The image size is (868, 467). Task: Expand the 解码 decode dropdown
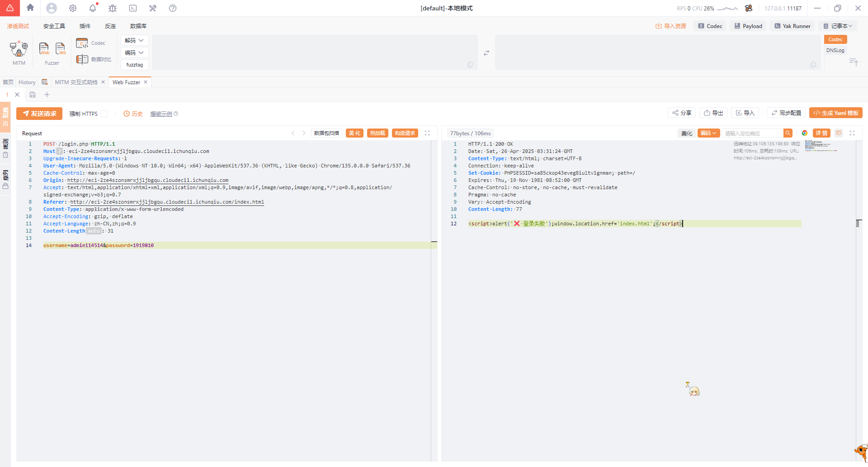coord(134,40)
